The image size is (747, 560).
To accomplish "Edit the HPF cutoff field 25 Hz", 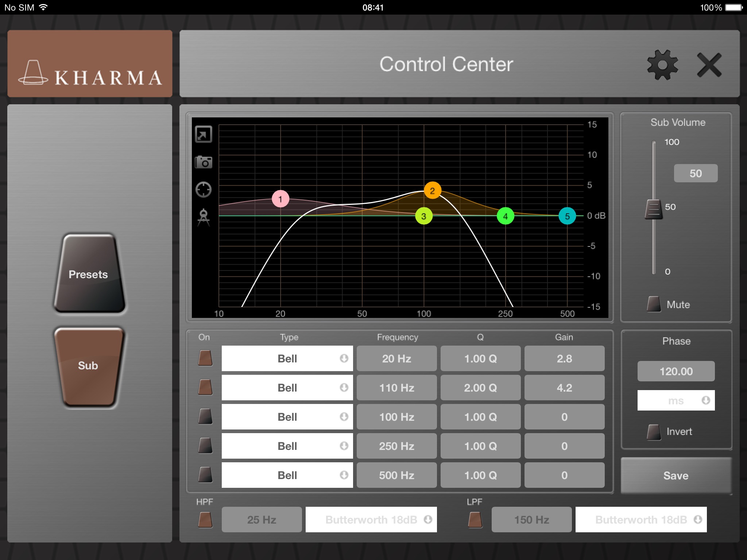I will [x=262, y=520].
